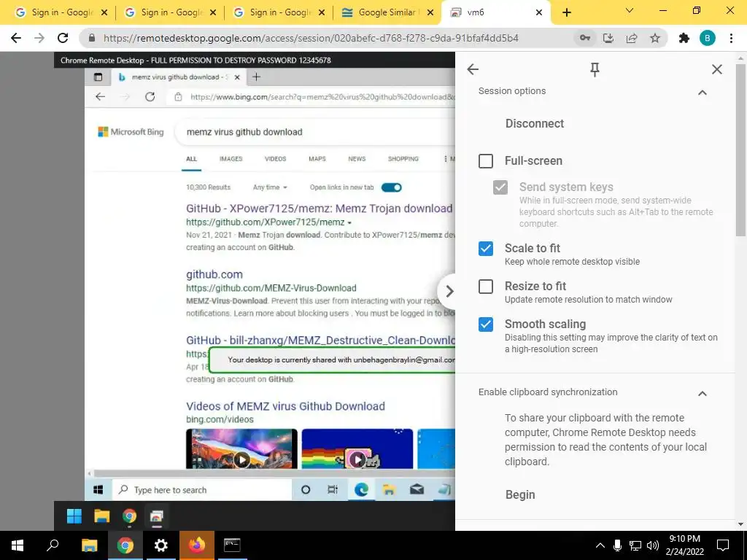Select the vm6 tab
Viewport: 747px width, 560px height.
tap(496, 12)
